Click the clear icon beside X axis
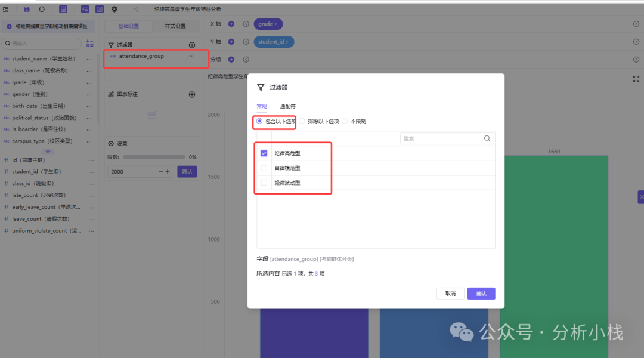644x358 pixels. click(x=246, y=24)
